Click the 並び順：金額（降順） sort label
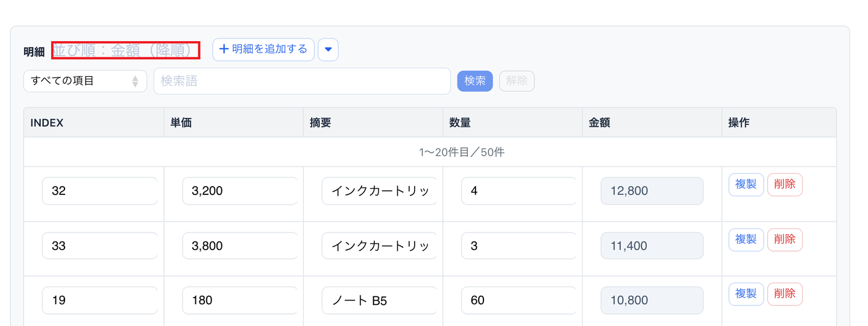Viewport: 868px width, 326px height. [x=125, y=50]
